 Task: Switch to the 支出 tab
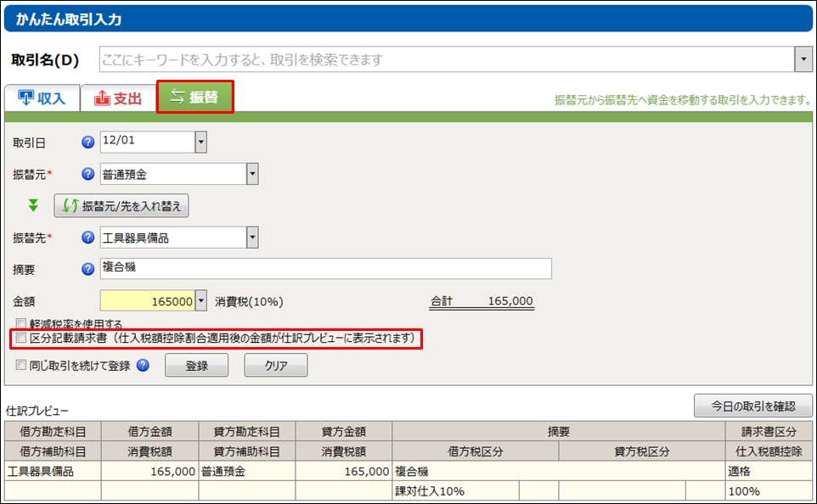point(118,98)
